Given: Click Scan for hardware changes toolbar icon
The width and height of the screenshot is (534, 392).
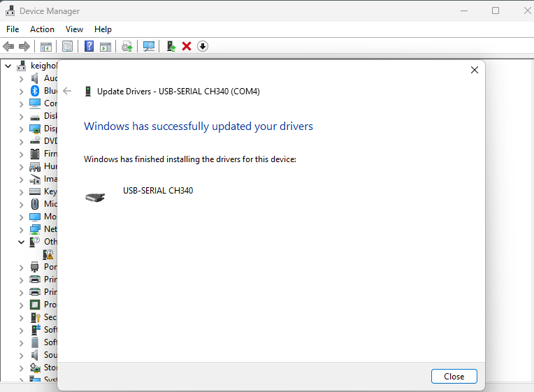Looking at the screenshot, I should [149, 46].
